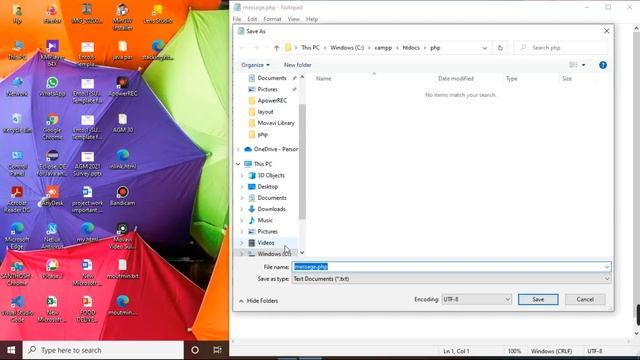The image size is (640, 360).
Task: Open the Windows Start menu
Action: click(x=11, y=350)
